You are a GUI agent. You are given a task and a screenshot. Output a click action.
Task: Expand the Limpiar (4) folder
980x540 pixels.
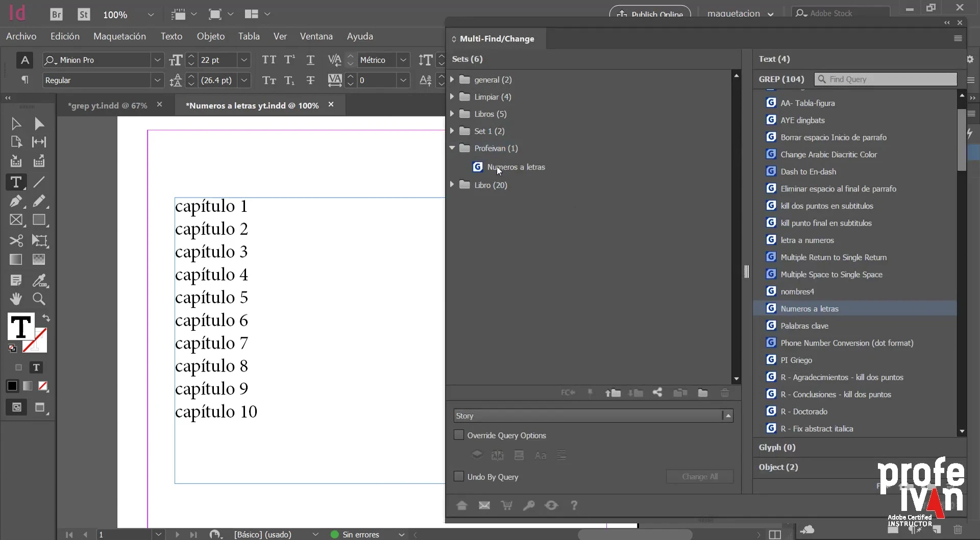(452, 96)
